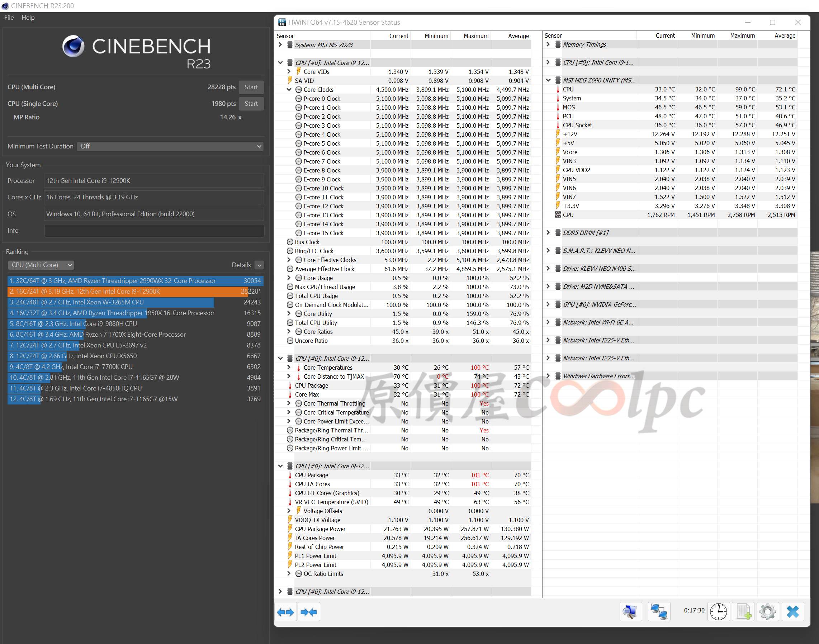Expand Core Thermal Throttling group
The width and height of the screenshot is (819, 644).
pos(289,403)
